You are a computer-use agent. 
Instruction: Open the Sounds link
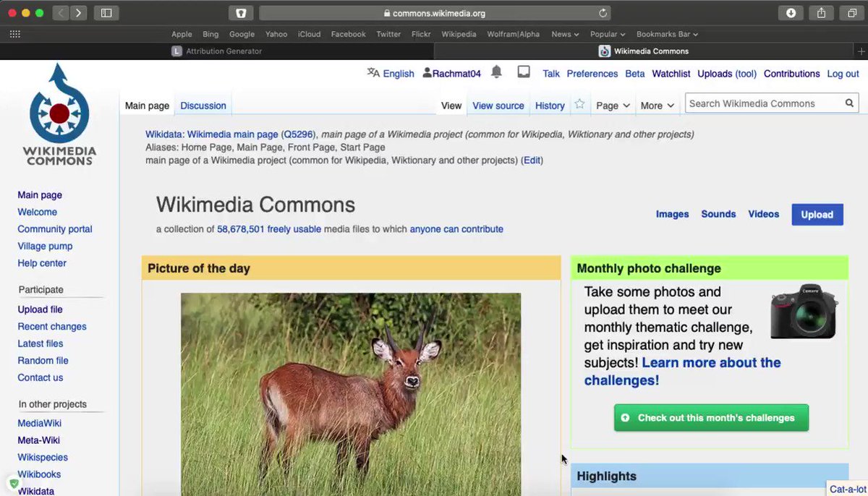point(718,214)
